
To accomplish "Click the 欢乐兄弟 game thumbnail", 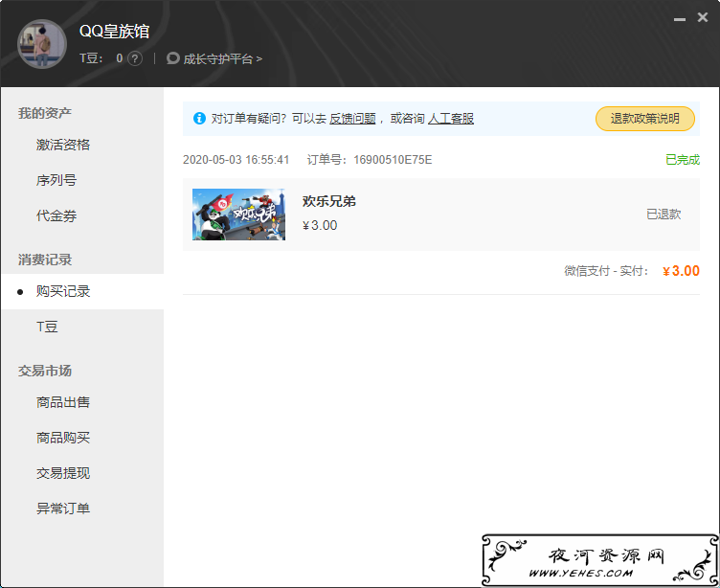I will coord(238,215).
